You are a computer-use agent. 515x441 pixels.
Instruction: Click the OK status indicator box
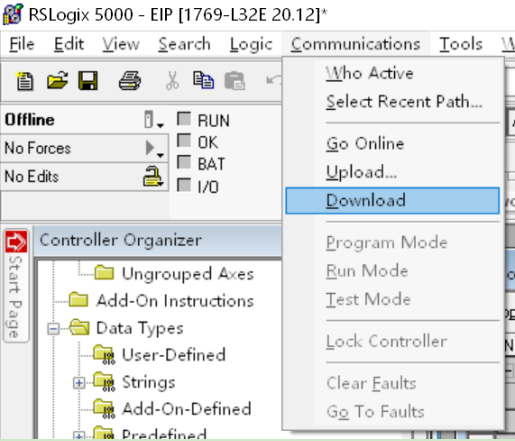184,141
